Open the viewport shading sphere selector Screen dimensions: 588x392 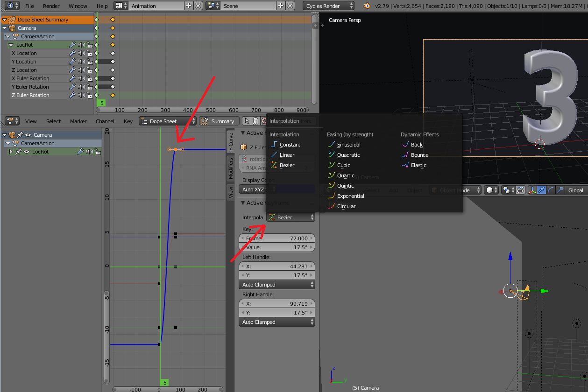[x=491, y=190]
